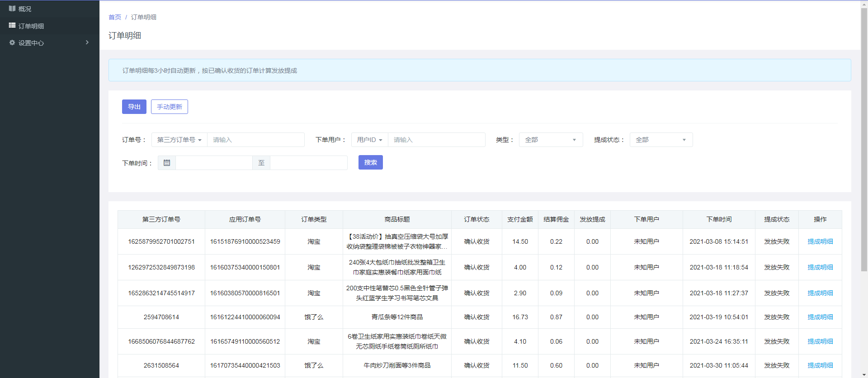The height and width of the screenshot is (378, 868).
Task: Click the 订单类型 column header
Action: pyautogui.click(x=314, y=219)
